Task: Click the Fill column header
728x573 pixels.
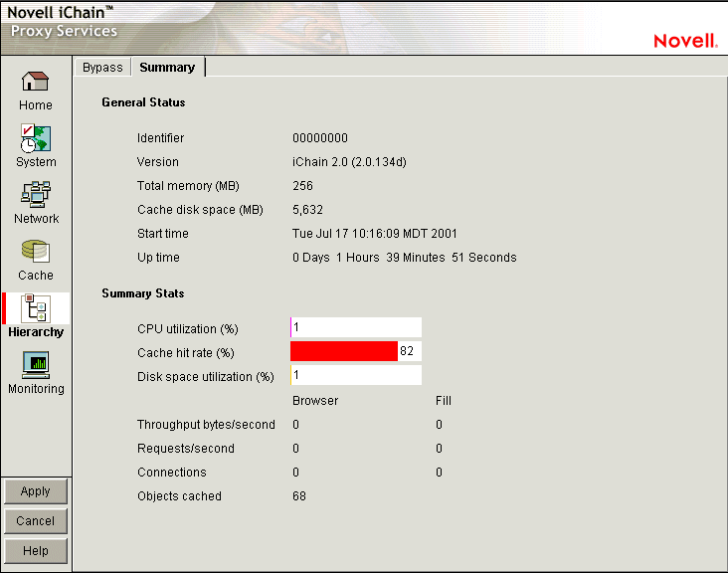Action: [x=444, y=401]
